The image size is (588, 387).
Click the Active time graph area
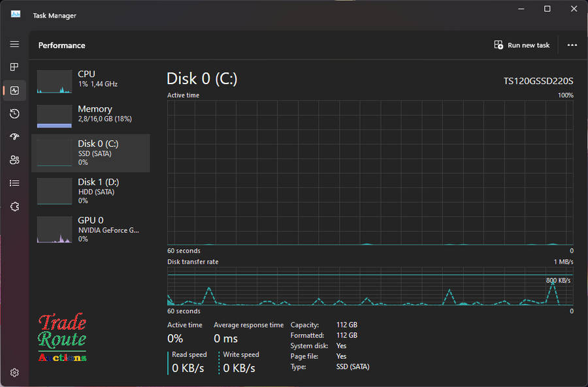[370, 173]
